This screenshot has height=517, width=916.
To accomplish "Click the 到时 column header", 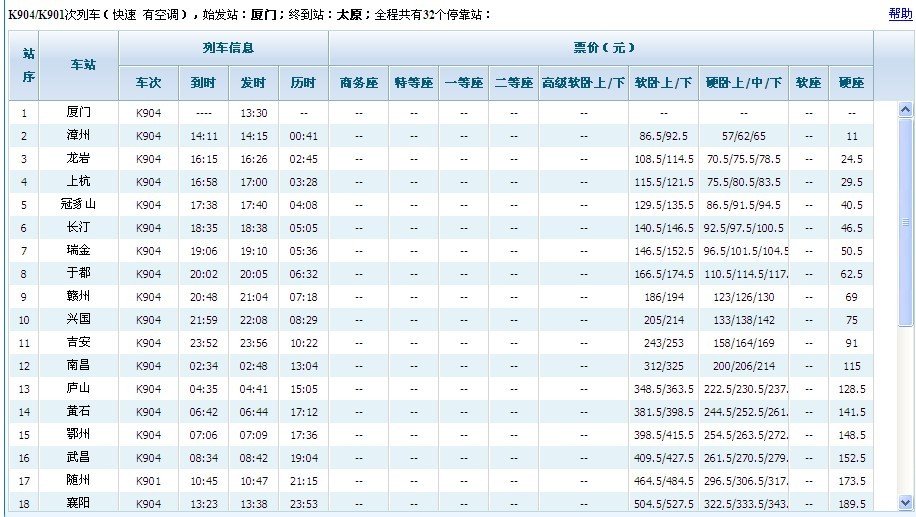I will click(x=203, y=83).
